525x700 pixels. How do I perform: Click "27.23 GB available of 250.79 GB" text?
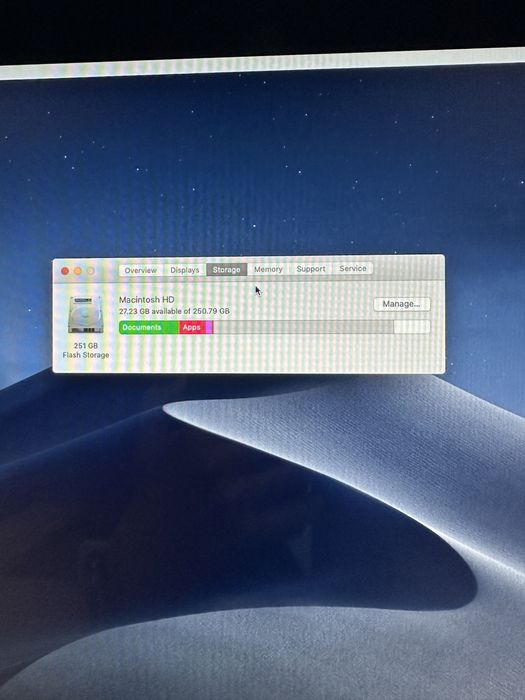point(174,311)
